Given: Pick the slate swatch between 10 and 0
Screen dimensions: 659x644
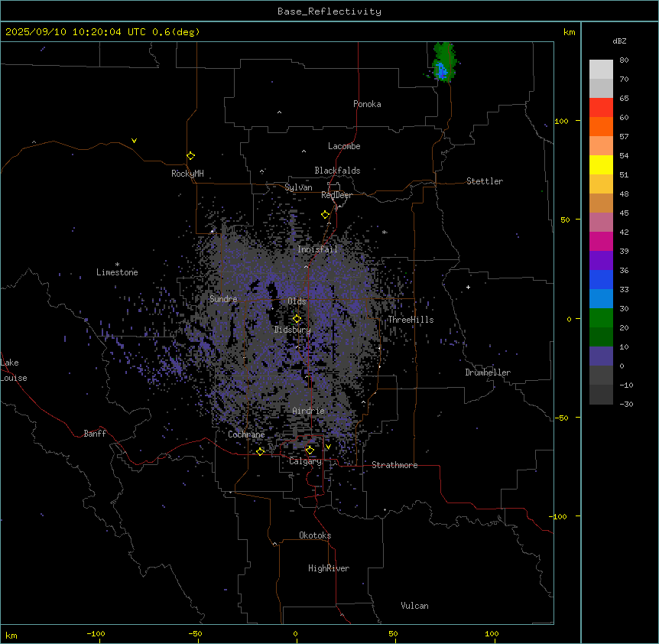Looking at the screenshot, I should pos(601,356).
